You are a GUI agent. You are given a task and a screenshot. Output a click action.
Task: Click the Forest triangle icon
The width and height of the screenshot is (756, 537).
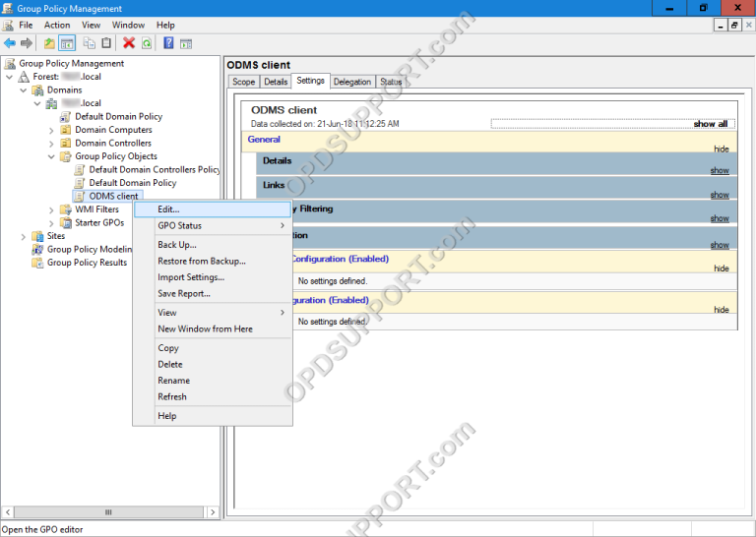[x=24, y=77]
